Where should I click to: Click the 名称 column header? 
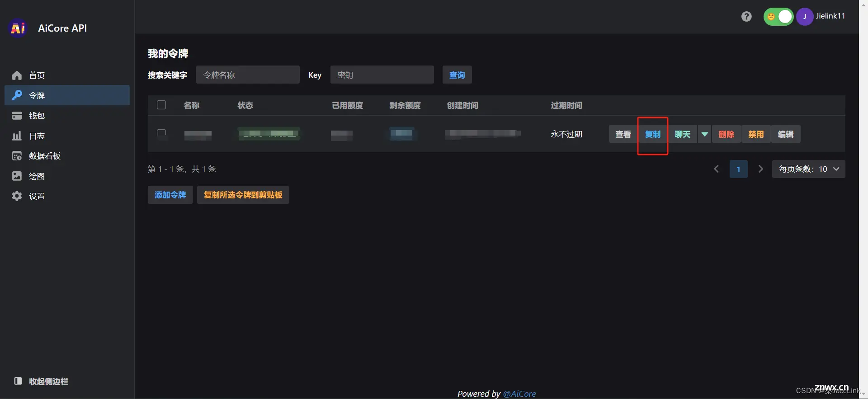tap(192, 105)
